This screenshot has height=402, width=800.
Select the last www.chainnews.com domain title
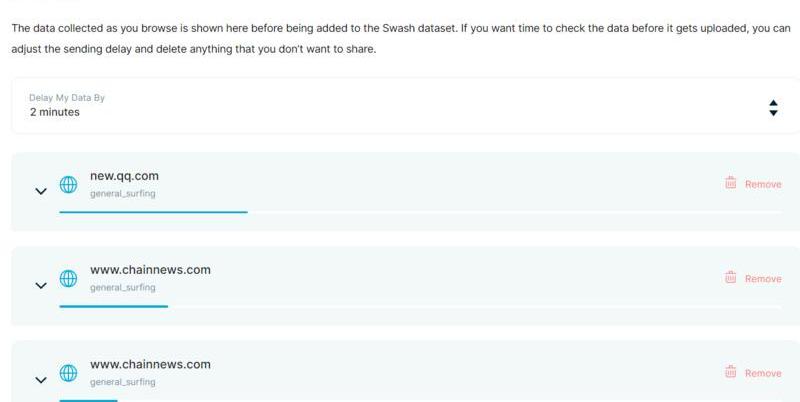(x=150, y=364)
